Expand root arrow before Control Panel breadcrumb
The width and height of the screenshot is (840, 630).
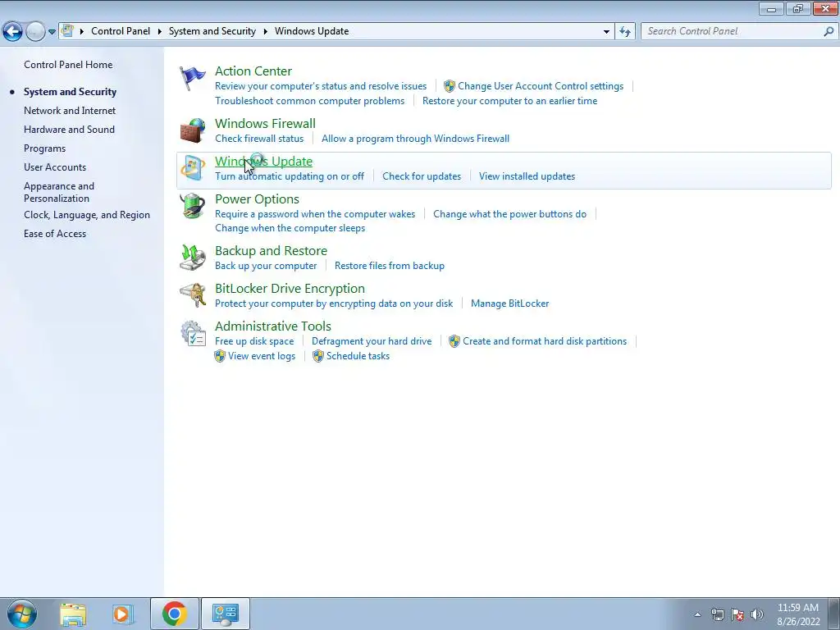coord(82,31)
